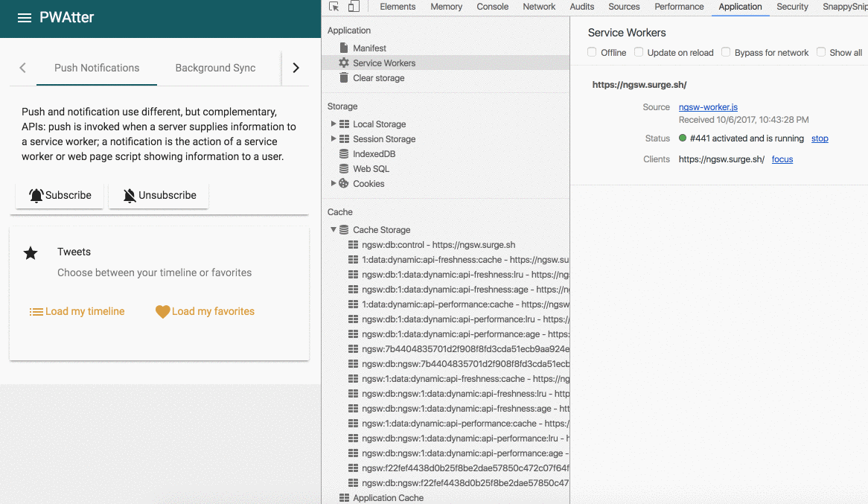Click the grid icon for ngsw:db:control cache
This screenshot has width=868, height=504.
(353, 244)
